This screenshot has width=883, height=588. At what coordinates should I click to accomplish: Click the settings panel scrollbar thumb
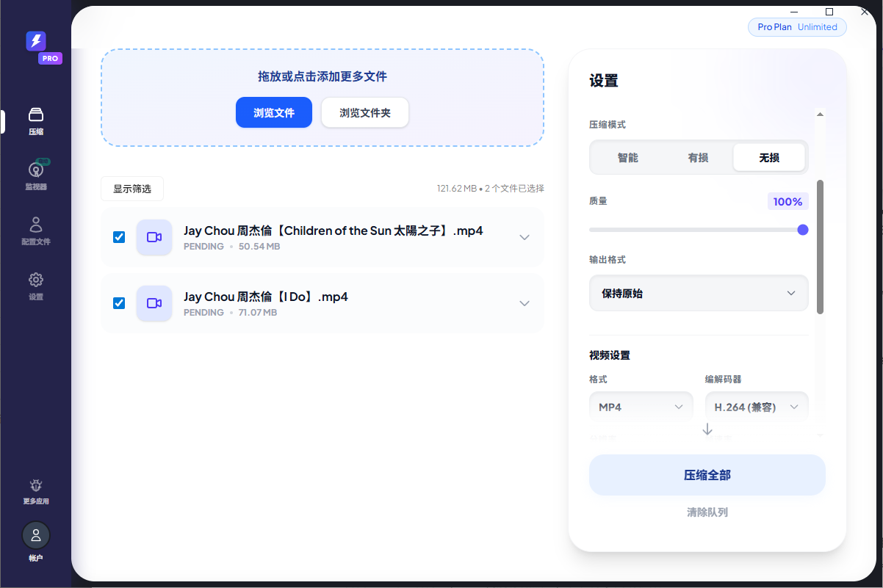point(821,247)
